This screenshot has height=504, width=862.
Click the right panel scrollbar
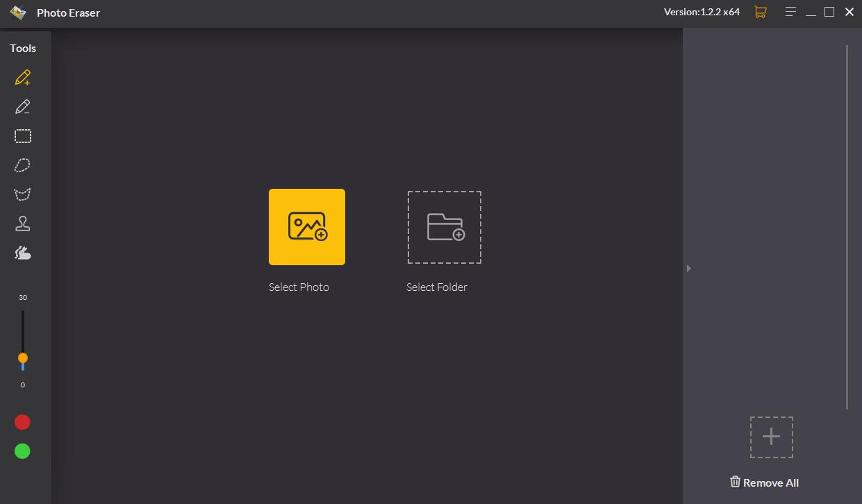[847, 227]
